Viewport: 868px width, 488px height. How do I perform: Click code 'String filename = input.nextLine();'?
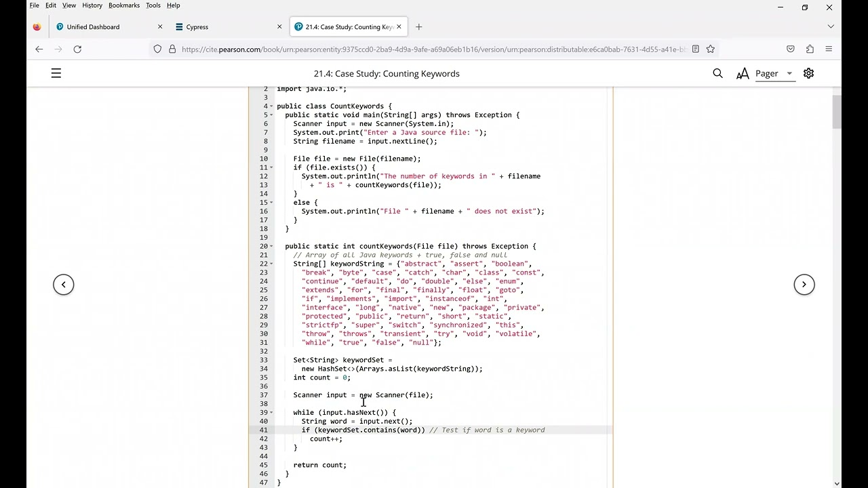(x=365, y=142)
